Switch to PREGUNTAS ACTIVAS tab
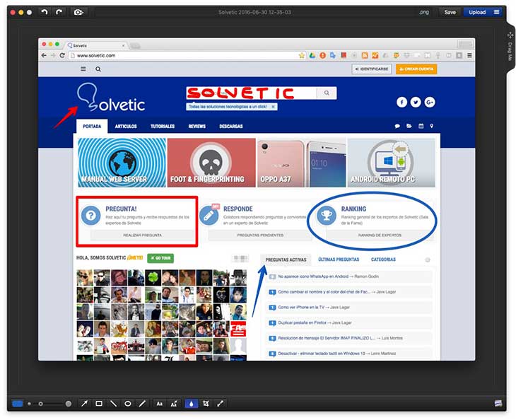The width and height of the screenshot is (516, 420). point(286,259)
